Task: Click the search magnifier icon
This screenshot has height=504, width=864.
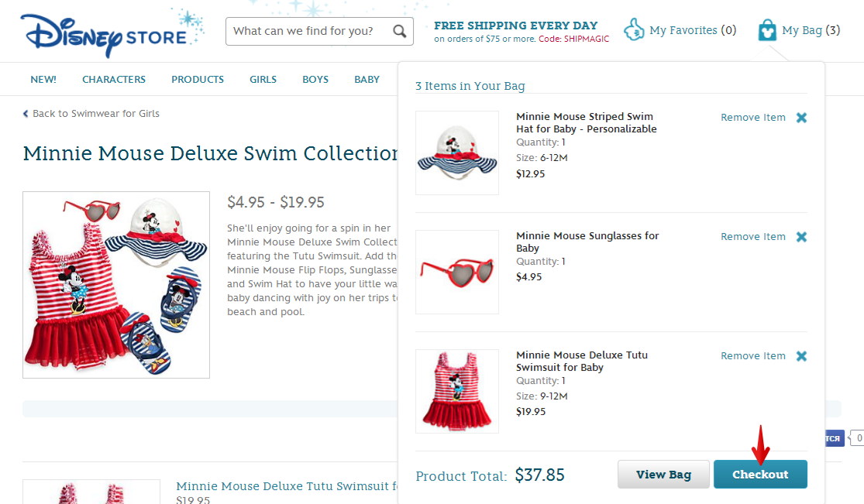Action: coord(399,32)
